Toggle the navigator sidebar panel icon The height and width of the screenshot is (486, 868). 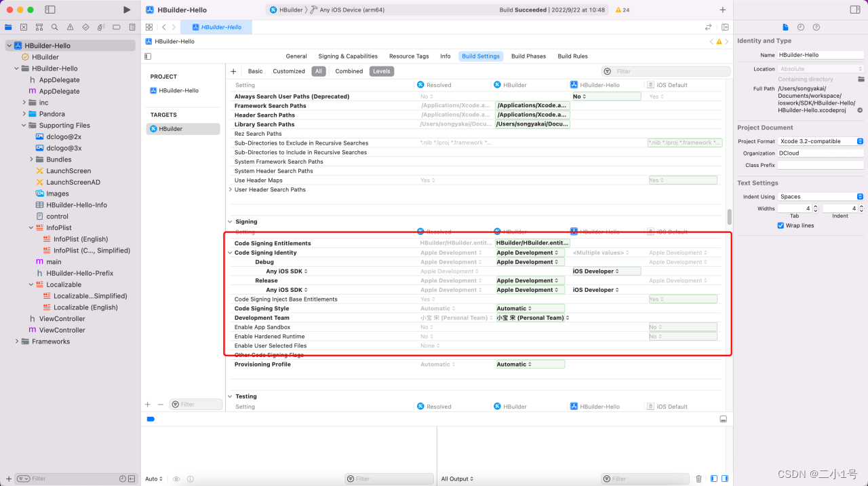(51, 10)
